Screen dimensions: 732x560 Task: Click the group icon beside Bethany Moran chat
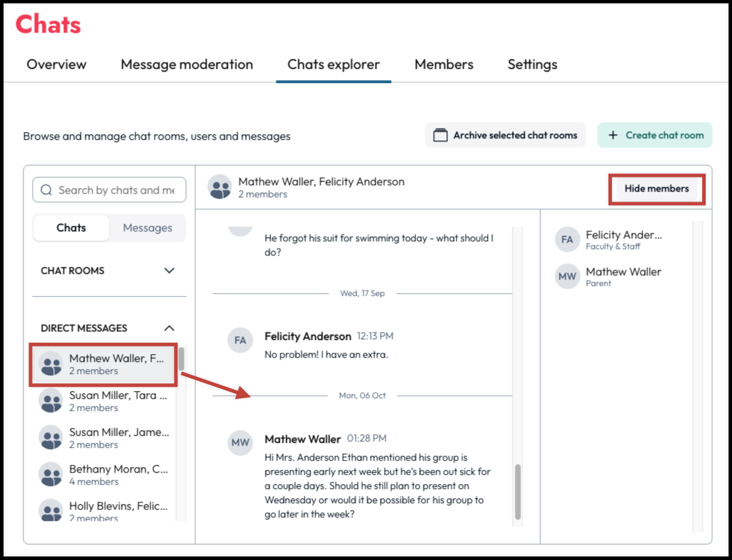pyautogui.click(x=51, y=475)
